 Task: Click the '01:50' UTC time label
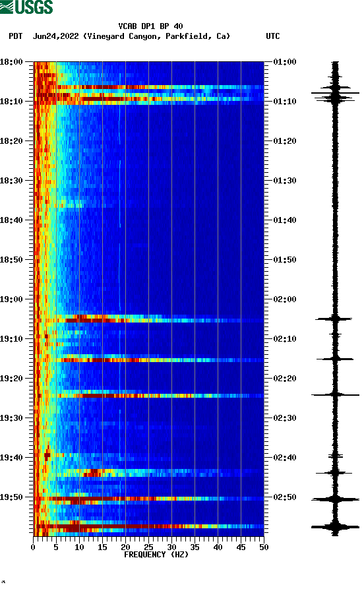pos(285,260)
